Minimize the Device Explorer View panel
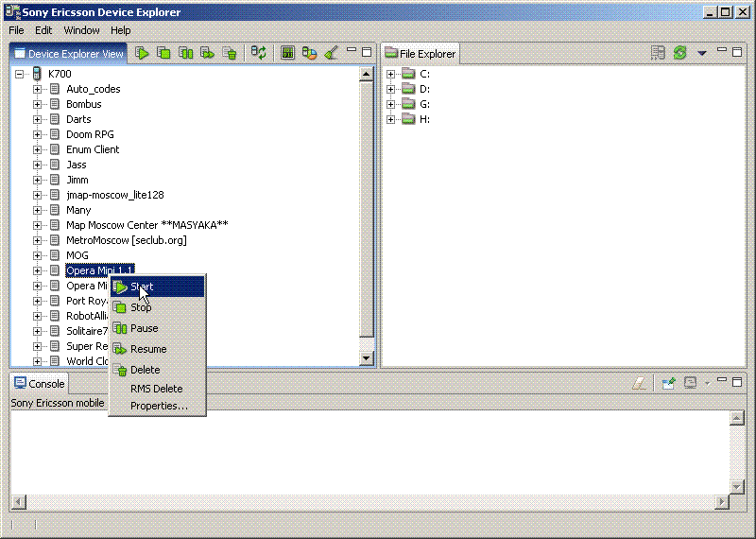756x539 pixels. [352, 50]
